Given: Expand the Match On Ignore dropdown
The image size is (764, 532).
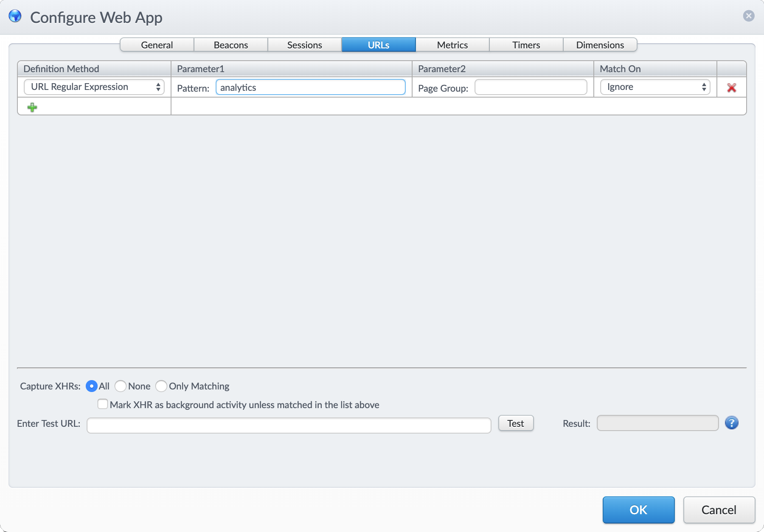Looking at the screenshot, I should pos(655,87).
